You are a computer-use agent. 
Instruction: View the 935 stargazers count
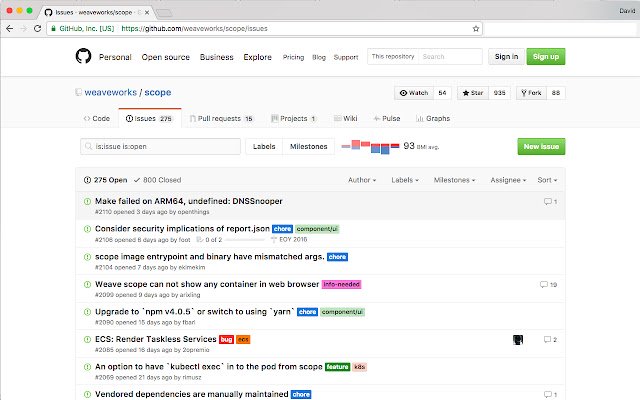click(x=499, y=93)
